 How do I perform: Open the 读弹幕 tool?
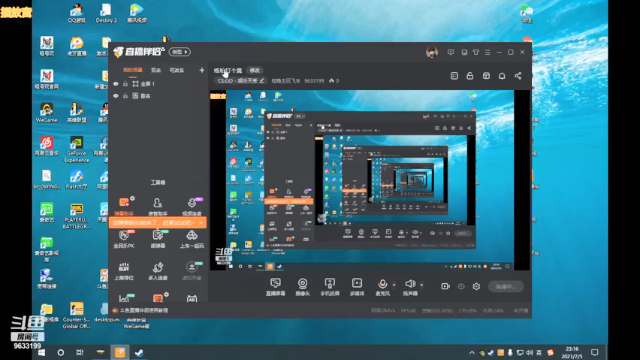tap(158, 239)
